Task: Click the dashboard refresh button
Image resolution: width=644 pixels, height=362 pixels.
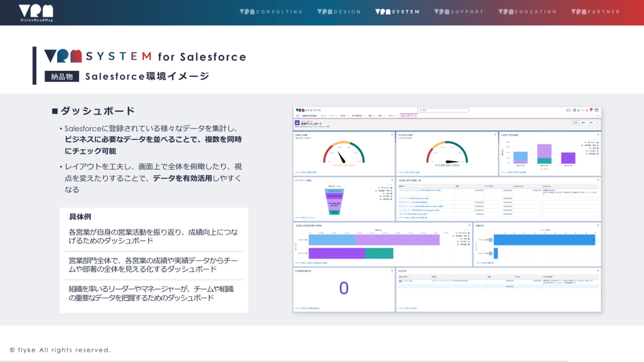Action: click(x=576, y=123)
